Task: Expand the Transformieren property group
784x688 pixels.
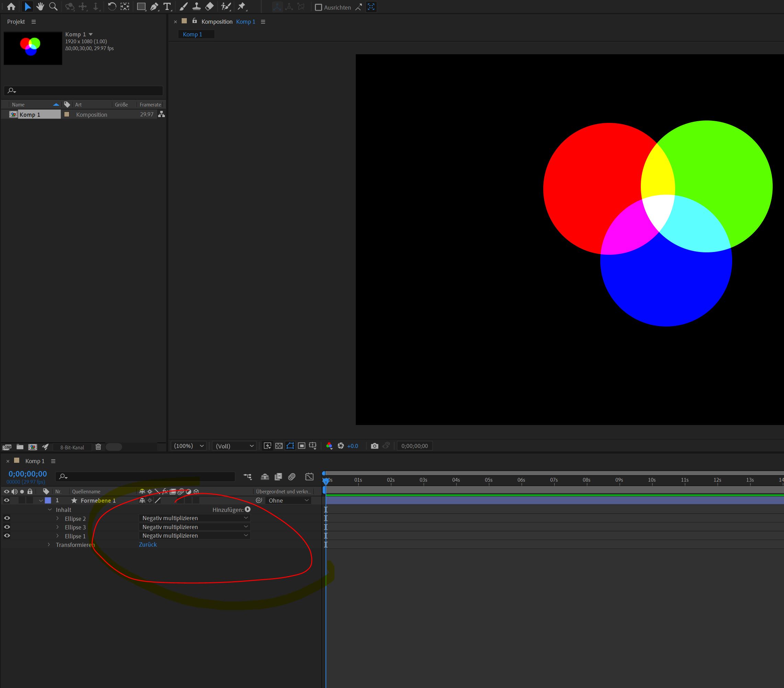Action: [x=49, y=544]
